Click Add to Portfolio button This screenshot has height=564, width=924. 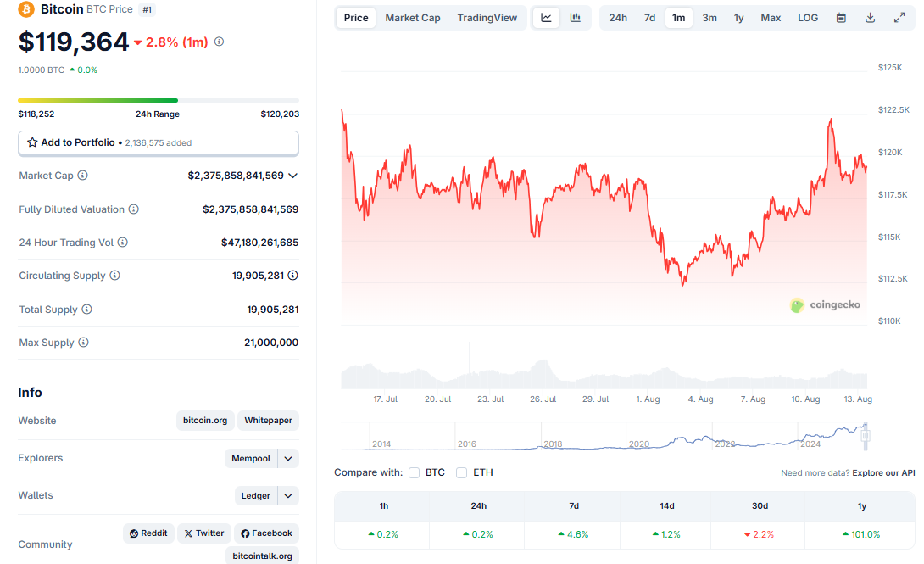(x=159, y=142)
